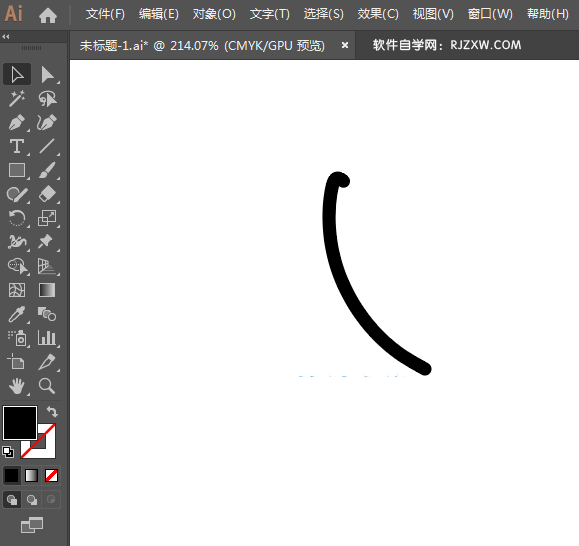Select the Magic Wand tool

pyautogui.click(x=17, y=99)
